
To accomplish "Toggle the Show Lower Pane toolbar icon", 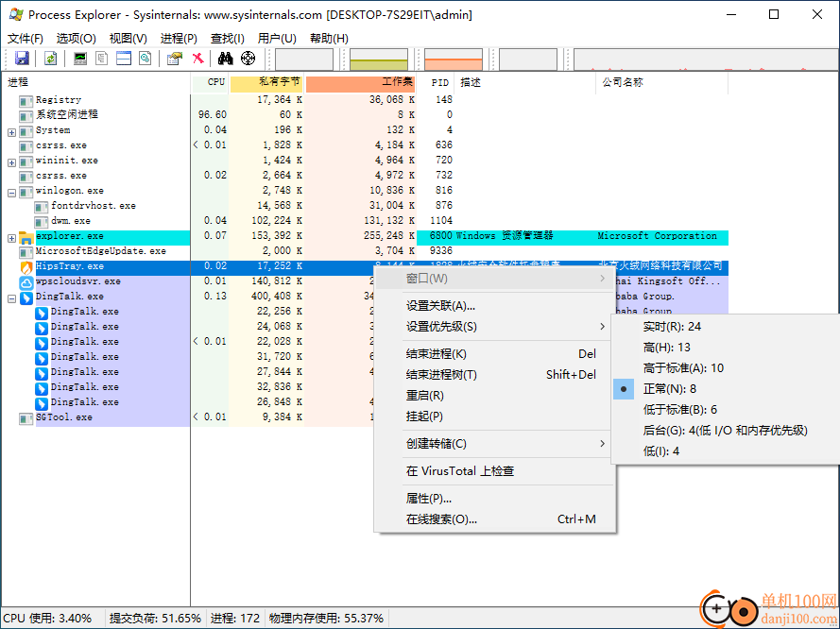I will tap(124, 58).
